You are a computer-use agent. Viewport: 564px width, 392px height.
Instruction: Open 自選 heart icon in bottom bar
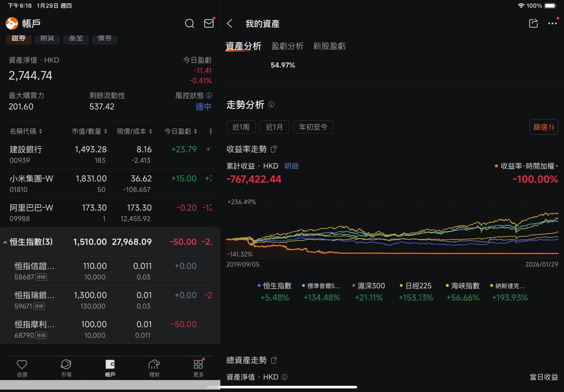(x=22, y=368)
